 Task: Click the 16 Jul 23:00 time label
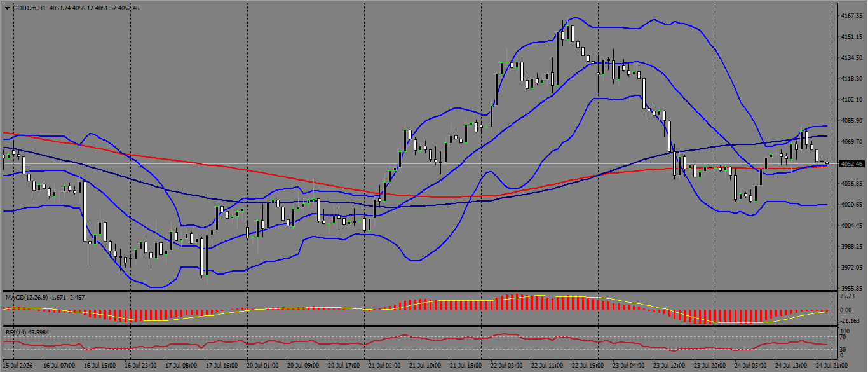[142, 366]
